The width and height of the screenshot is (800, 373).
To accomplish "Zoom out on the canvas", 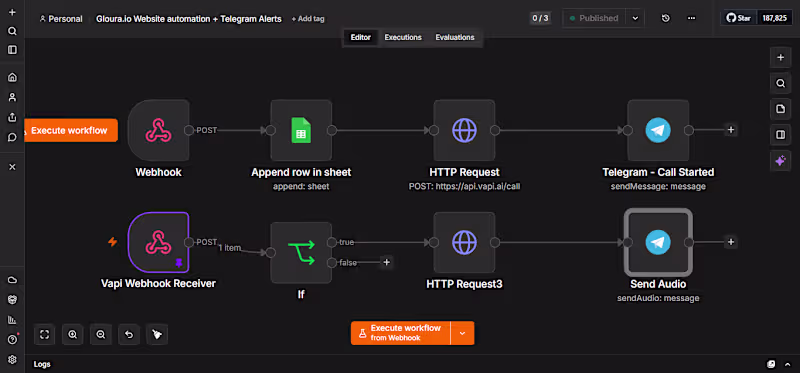I will [x=101, y=335].
